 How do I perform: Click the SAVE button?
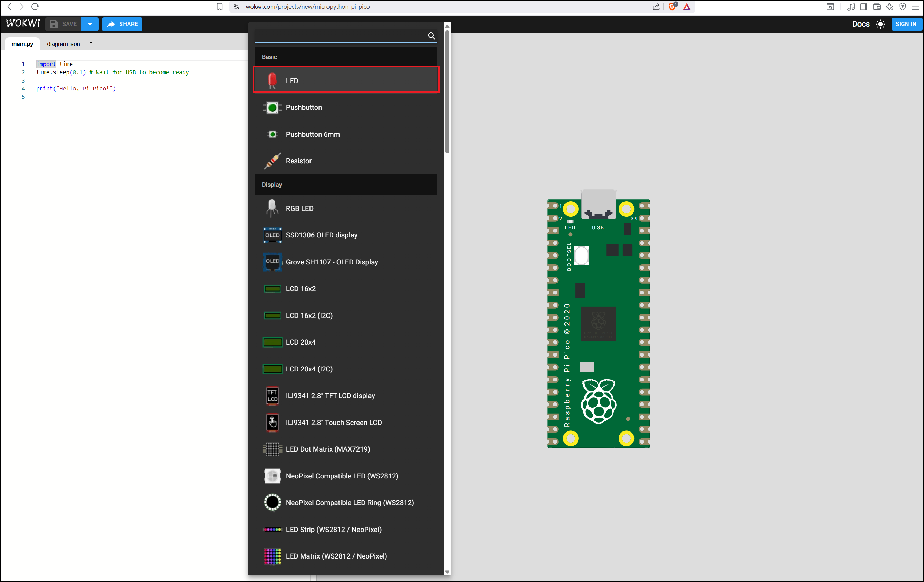pyautogui.click(x=63, y=24)
